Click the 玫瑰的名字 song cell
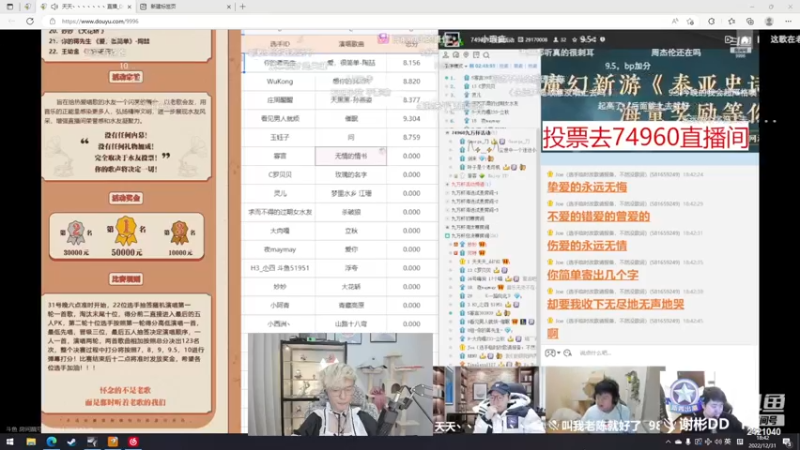 pyautogui.click(x=351, y=174)
